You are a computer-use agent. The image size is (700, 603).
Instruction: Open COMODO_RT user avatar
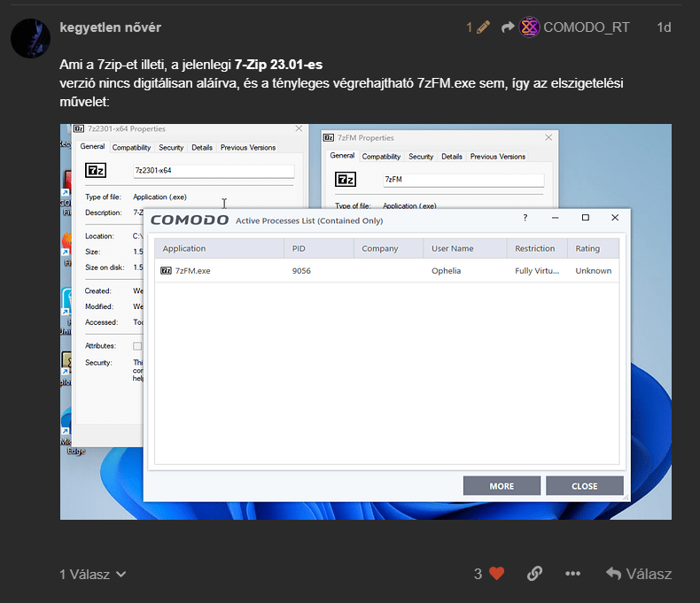click(529, 27)
